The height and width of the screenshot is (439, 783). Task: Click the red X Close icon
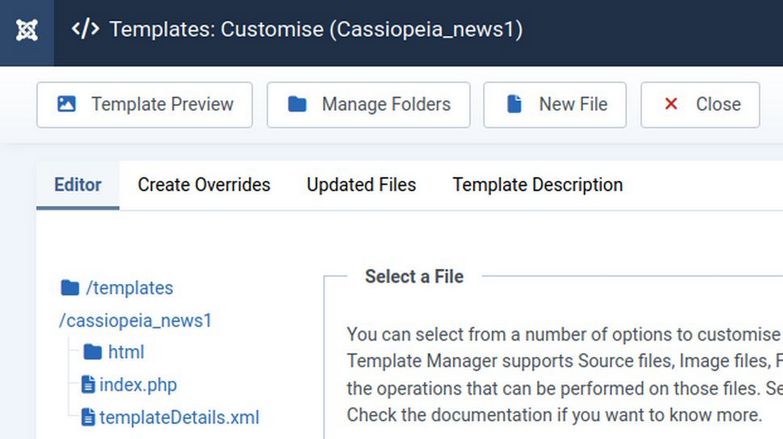coord(671,104)
